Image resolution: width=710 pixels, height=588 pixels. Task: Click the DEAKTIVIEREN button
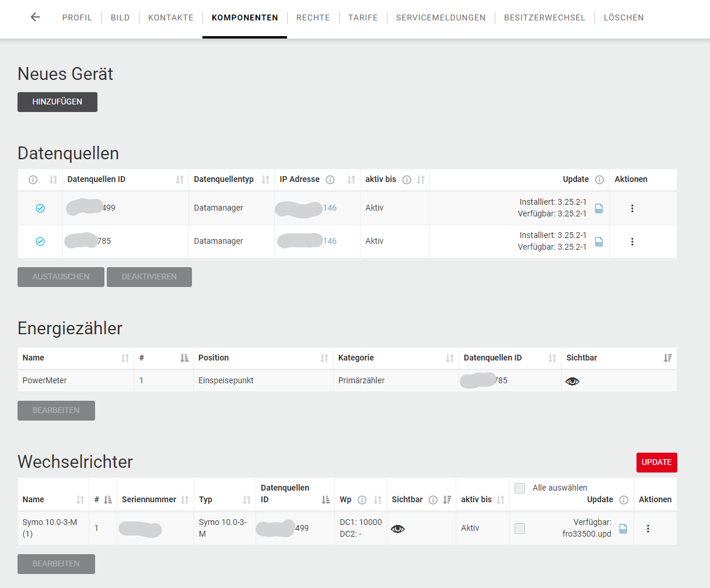(149, 277)
